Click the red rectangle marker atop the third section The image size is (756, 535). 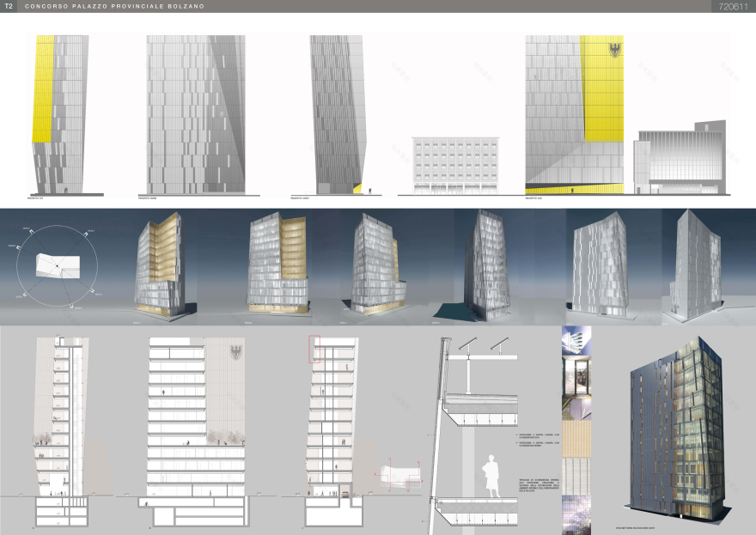314,349
